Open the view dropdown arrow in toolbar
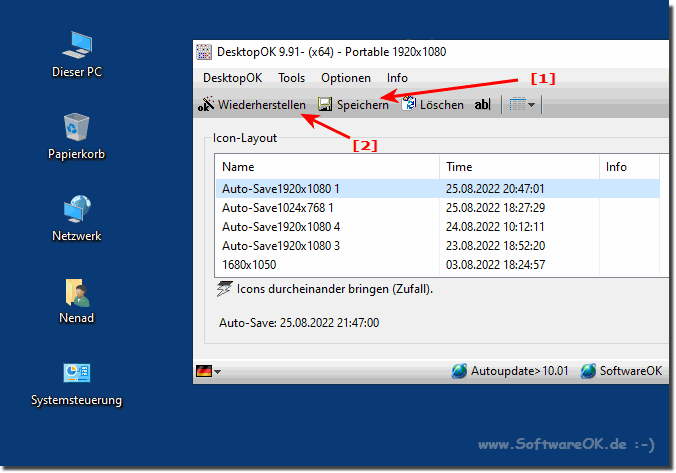Screen dimensions: 676x473 click(x=532, y=105)
